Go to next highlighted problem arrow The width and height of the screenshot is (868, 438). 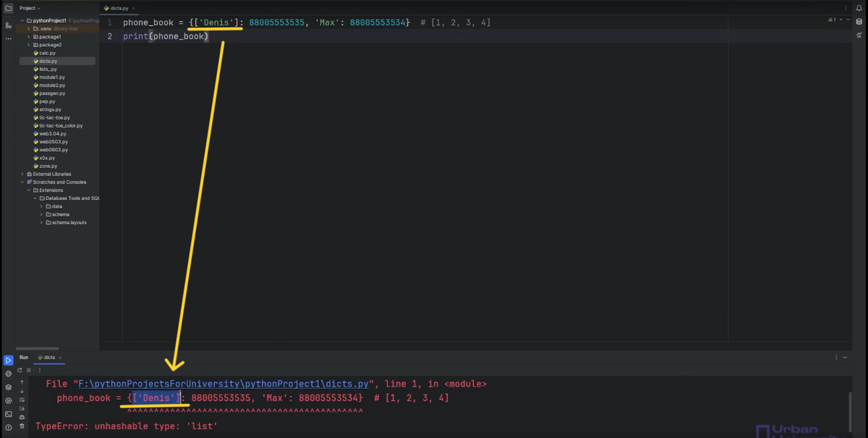(x=848, y=20)
